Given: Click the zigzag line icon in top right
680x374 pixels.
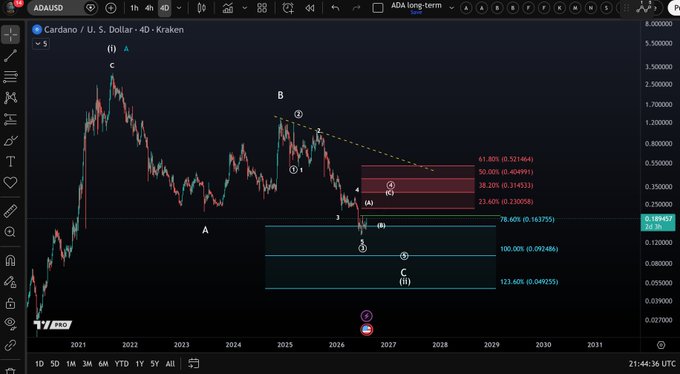Looking at the screenshot, I should pyautogui.click(x=645, y=7).
